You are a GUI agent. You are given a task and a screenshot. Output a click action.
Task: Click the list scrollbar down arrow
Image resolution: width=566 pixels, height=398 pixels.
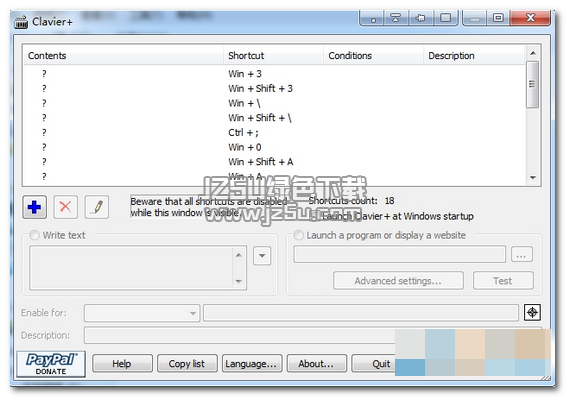(x=533, y=178)
